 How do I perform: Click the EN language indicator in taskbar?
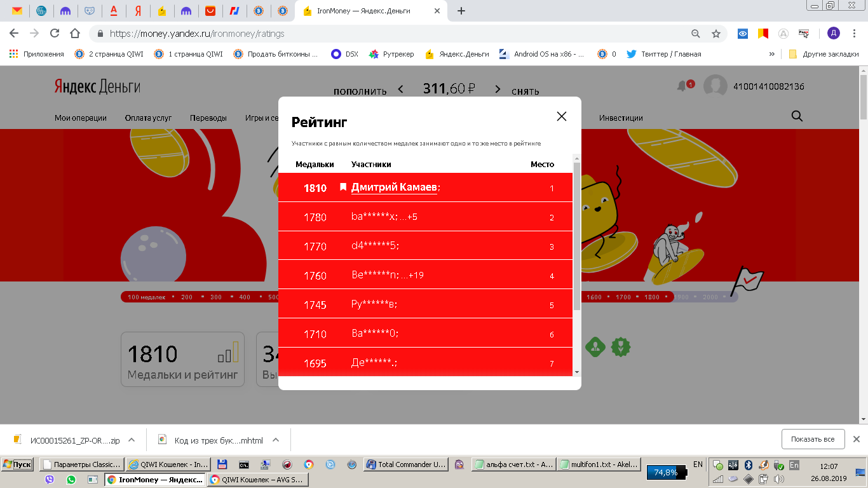698,464
